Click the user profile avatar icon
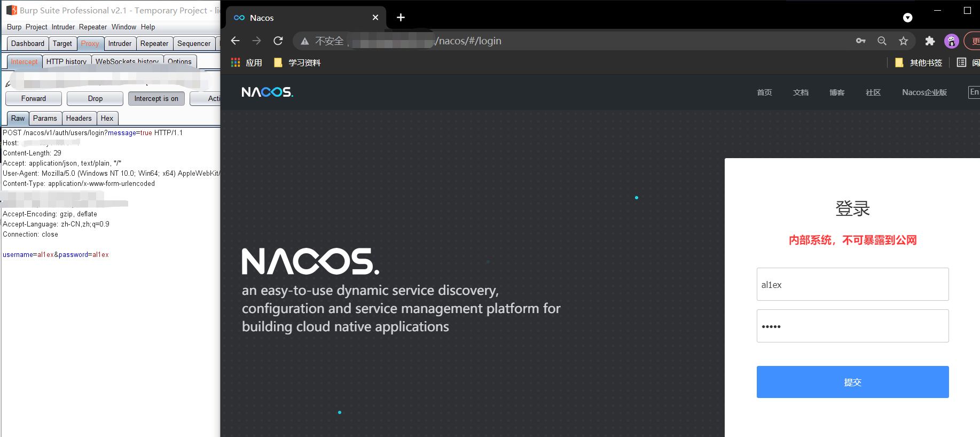Viewport: 980px width, 437px height. pos(951,41)
